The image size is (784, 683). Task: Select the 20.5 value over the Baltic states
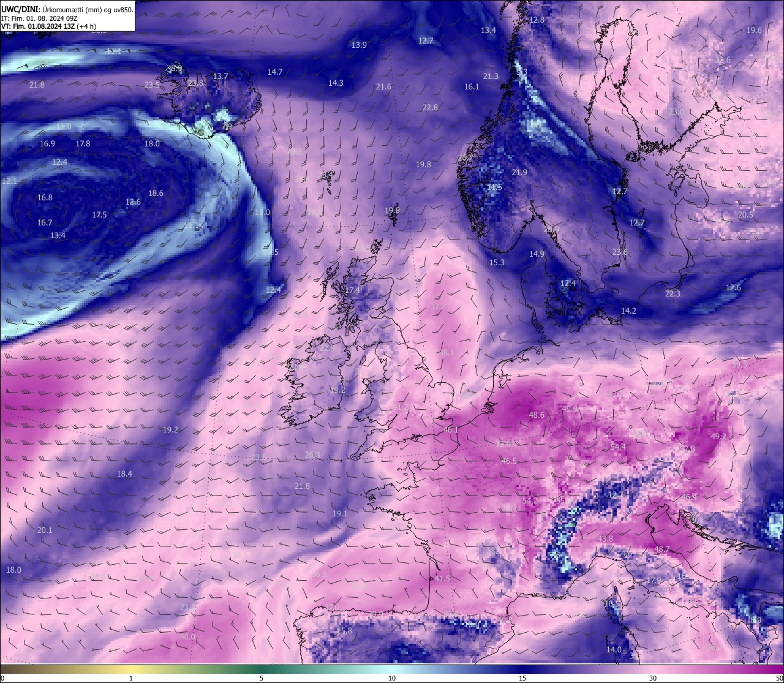click(745, 214)
